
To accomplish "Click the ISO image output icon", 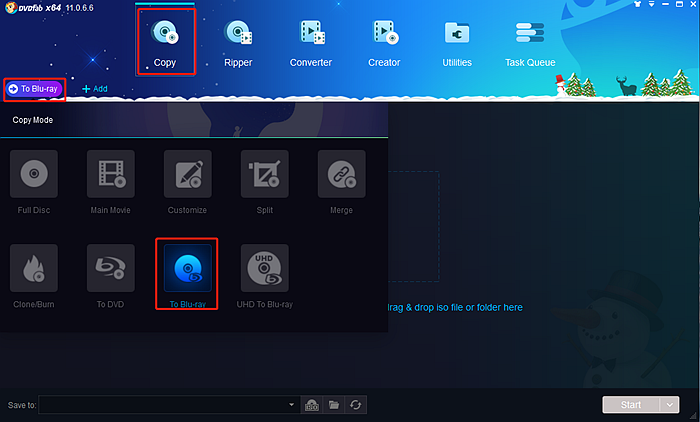I will click(x=312, y=405).
